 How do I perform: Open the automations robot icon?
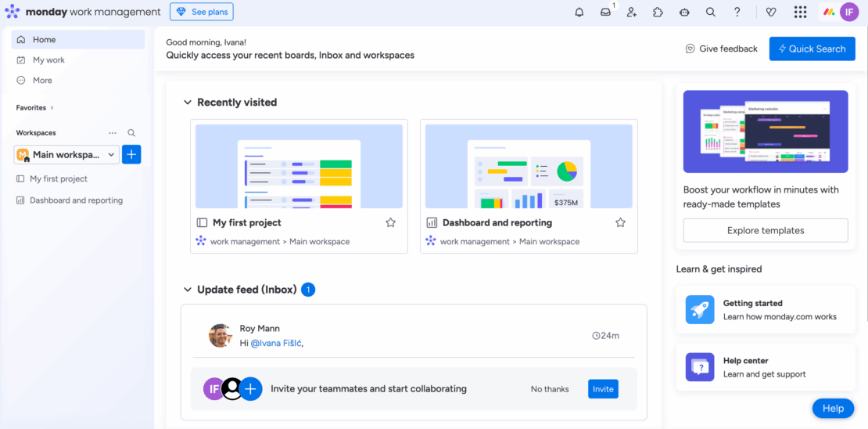(684, 13)
